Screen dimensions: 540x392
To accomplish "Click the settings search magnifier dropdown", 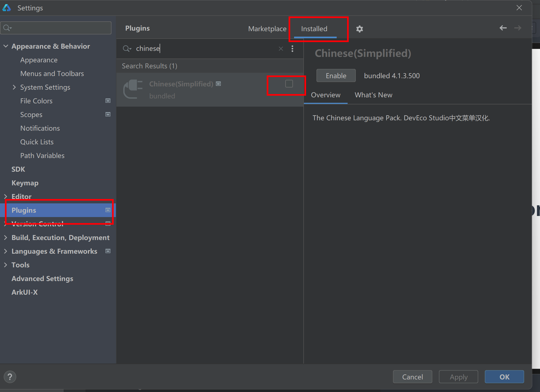I will 7,28.
